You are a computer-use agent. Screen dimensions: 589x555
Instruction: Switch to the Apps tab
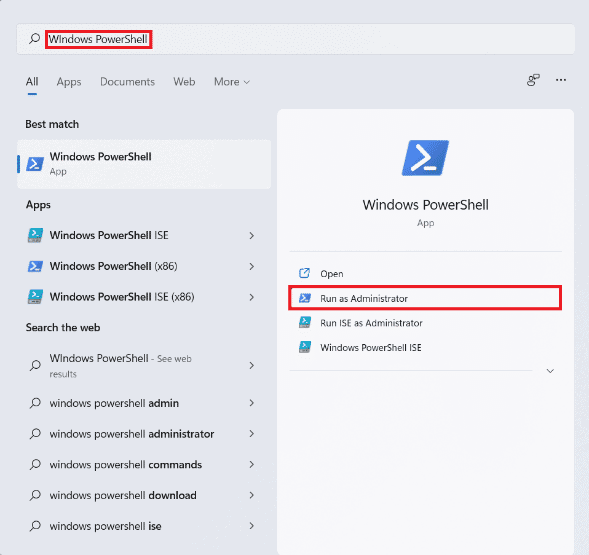69,82
